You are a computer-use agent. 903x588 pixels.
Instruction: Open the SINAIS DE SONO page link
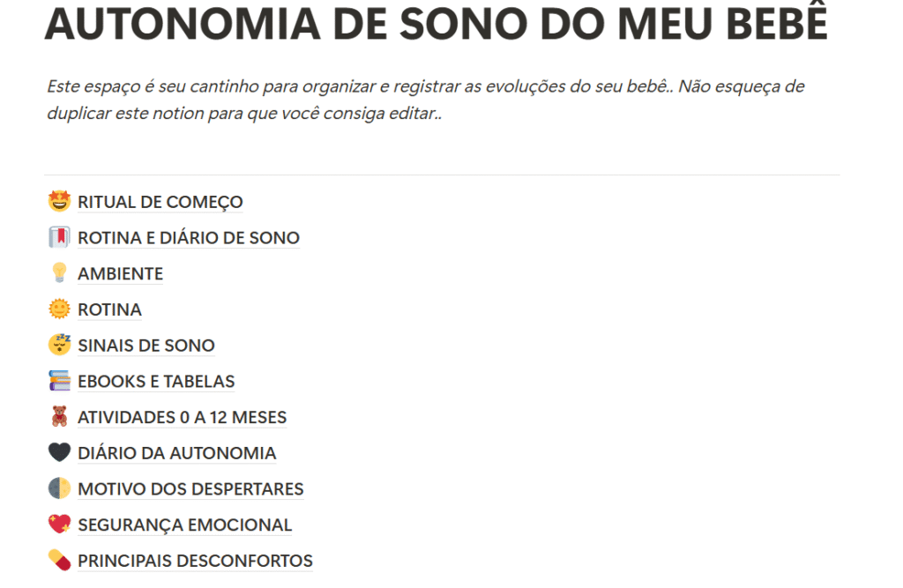(146, 346)
